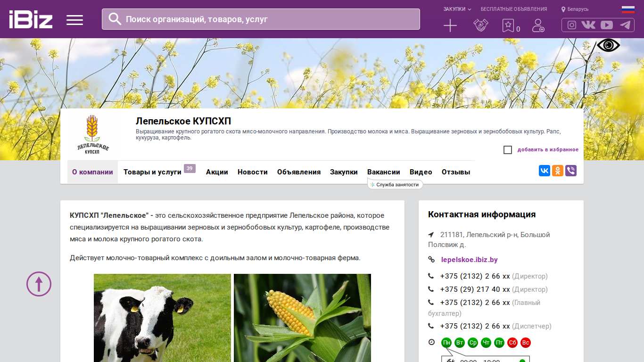Click the iBiz logo
The image size is (644, 362).
click(x=31, y=19)
